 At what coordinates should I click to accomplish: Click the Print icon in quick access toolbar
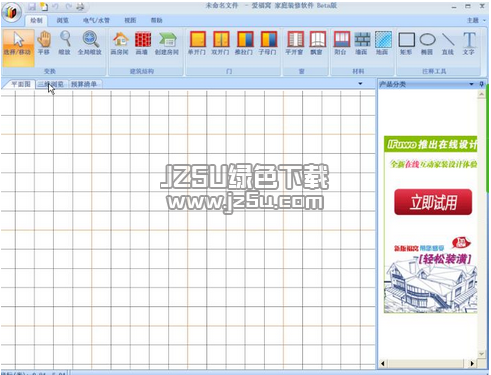click(x=81, y=6)
